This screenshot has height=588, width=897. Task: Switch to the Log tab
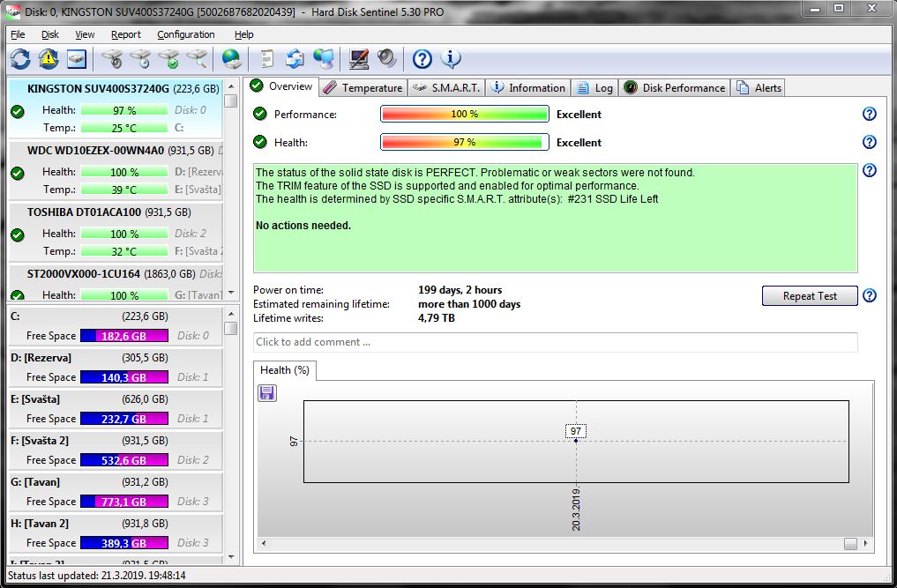(595, 87)
